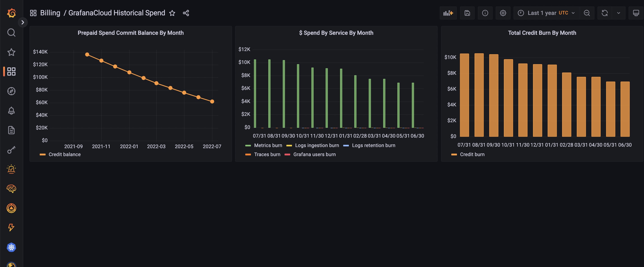Open the Prepaid Spend Commit Balance panel menu

[x=130, y=33]
